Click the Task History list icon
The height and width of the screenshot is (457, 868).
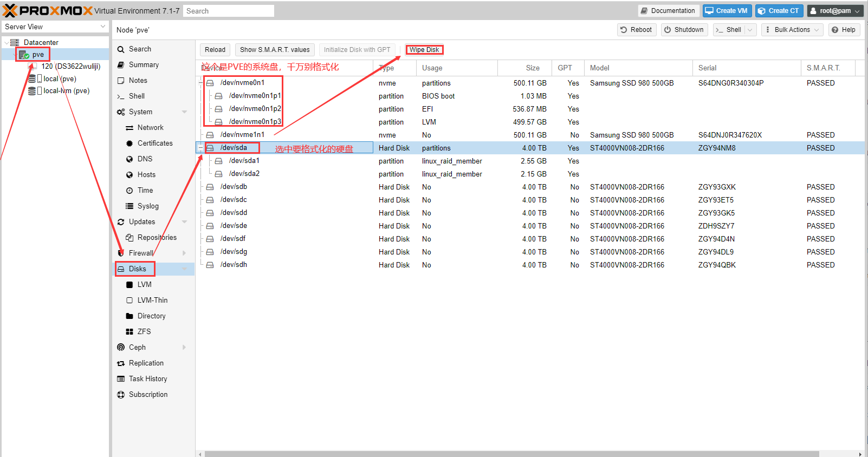coord(121,379)
